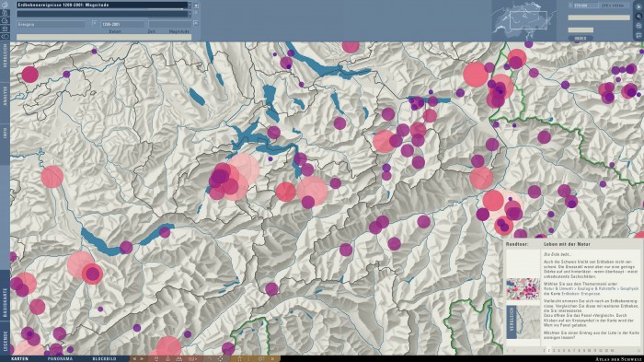Image resolution: width=644 pixels, height=362 pixels.
Task: Expand the Ereignis field dropdown
Action: coord(95,23)
